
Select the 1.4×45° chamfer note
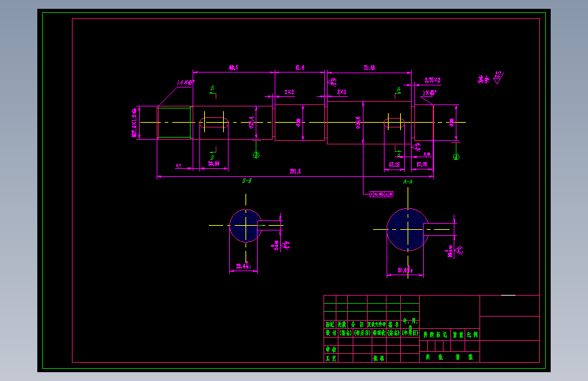point(185,82)
